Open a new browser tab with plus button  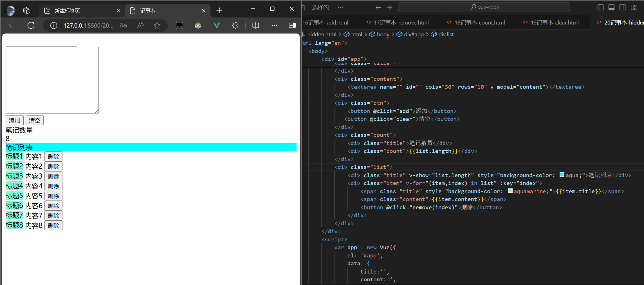point(219,10)
